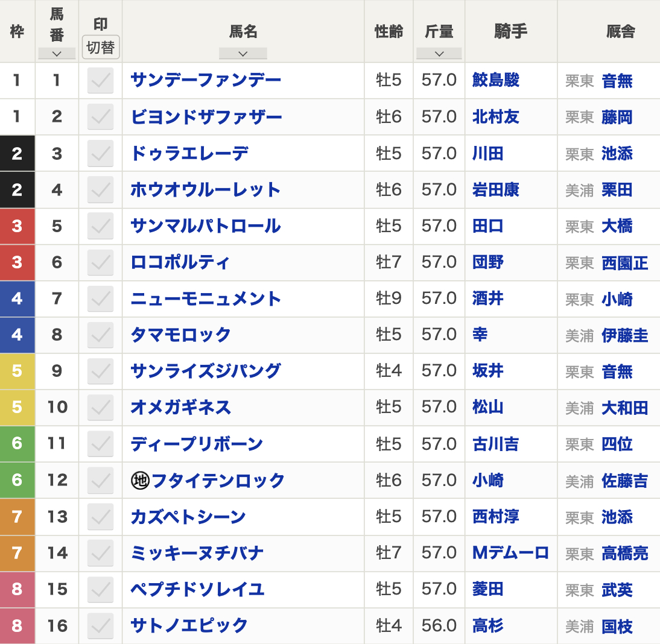Toggle the mark checkbox for ビヨンドザファザー
660x644 pixels.
101,116
